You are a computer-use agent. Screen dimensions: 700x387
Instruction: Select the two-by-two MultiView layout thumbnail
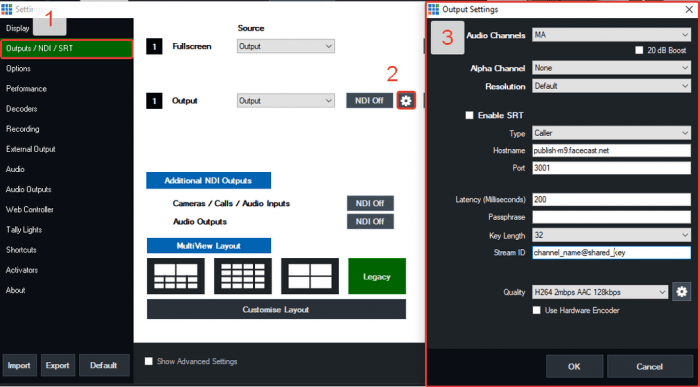click(310, 276)
